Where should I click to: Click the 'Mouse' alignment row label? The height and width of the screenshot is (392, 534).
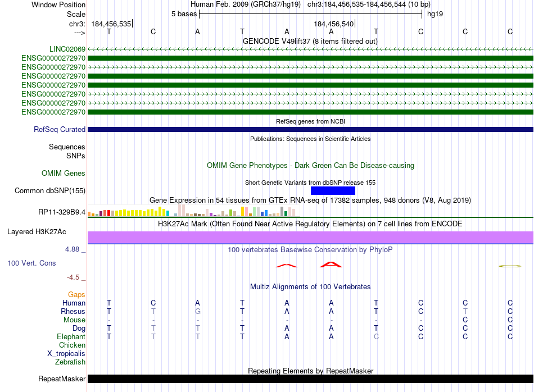74,320
